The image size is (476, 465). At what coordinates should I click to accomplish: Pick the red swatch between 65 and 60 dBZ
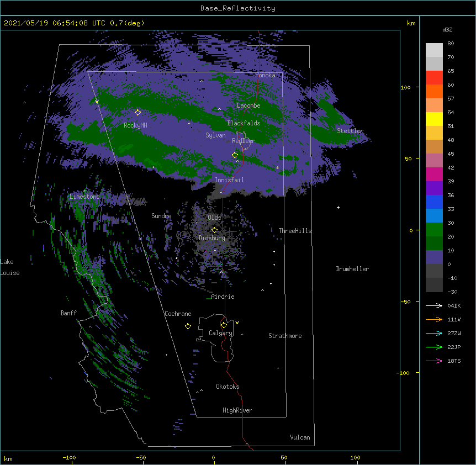(434, 78)
